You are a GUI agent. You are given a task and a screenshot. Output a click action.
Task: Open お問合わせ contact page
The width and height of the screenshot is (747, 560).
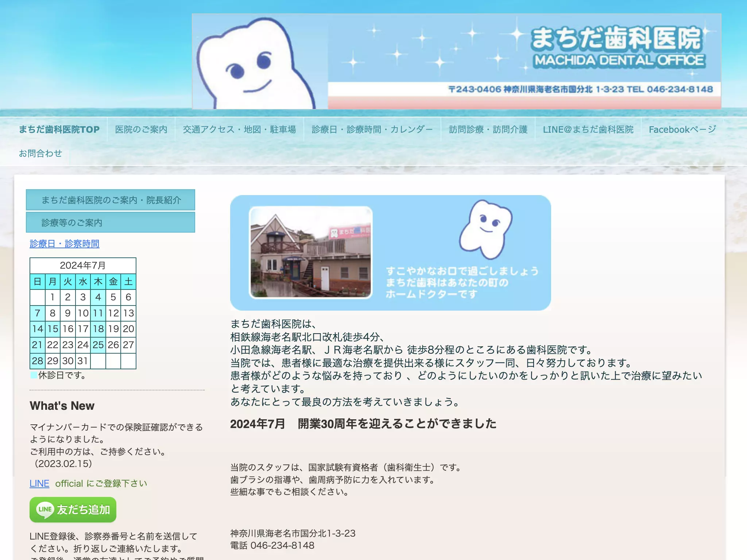(x=40, y=153)
